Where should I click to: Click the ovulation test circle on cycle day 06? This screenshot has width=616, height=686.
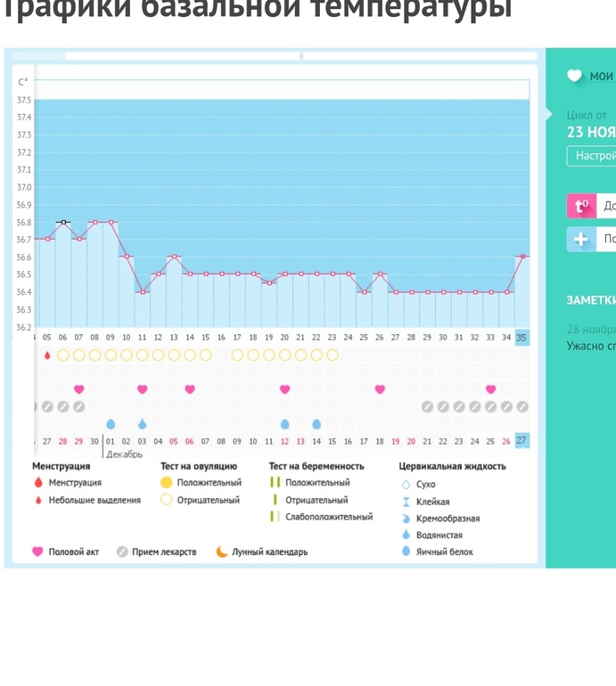[x=63, y=355]
